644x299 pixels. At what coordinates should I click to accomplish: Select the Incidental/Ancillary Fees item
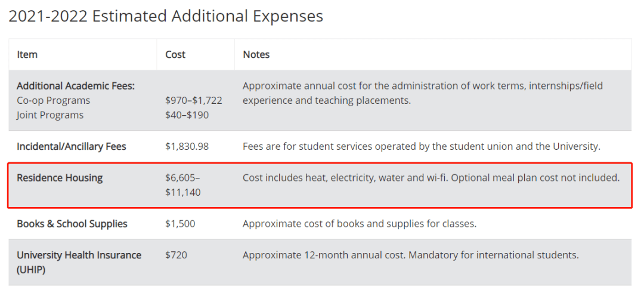pos(72,146)
